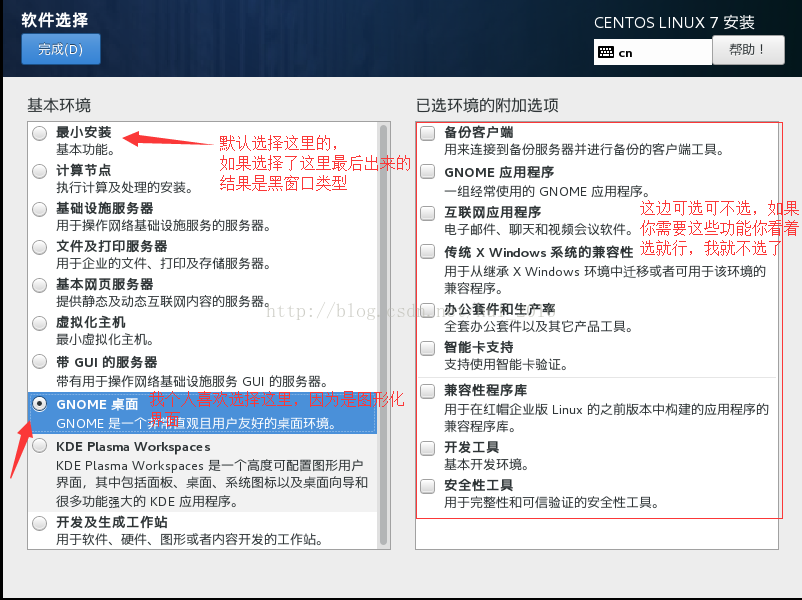Enable the 备份客户端 add-on checkbox
This screenshot has width=802, height=600.
pos(428,134)
